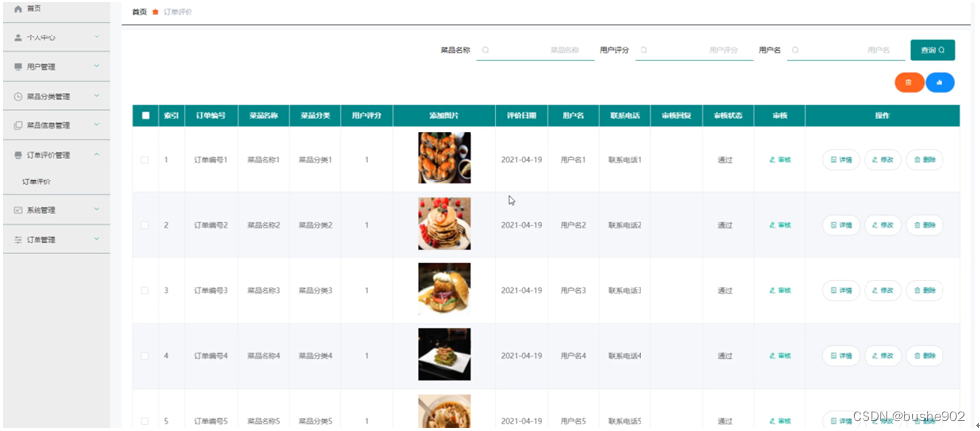Click the blue chart statistics button
The image size is (980, 431).
click(940, 83)
